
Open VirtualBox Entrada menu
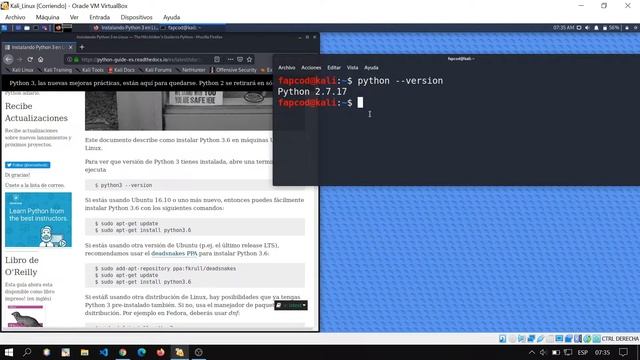(100, 17)
